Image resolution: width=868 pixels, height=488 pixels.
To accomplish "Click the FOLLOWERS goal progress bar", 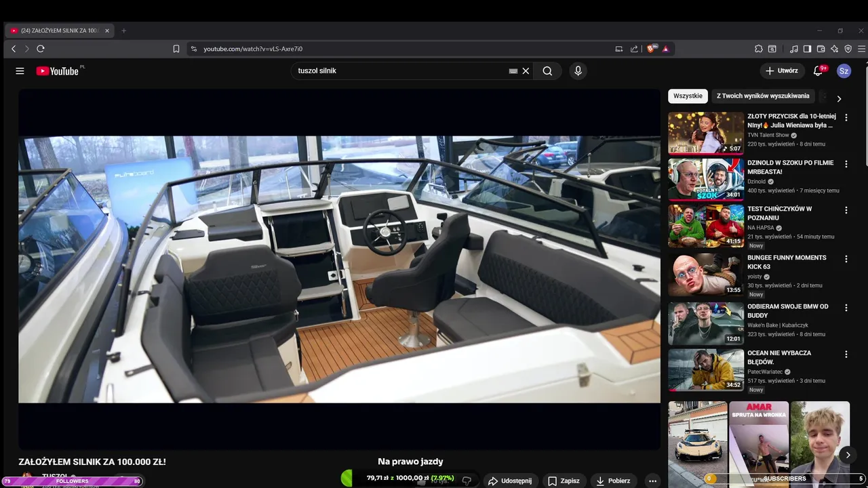I will (72, 481).
